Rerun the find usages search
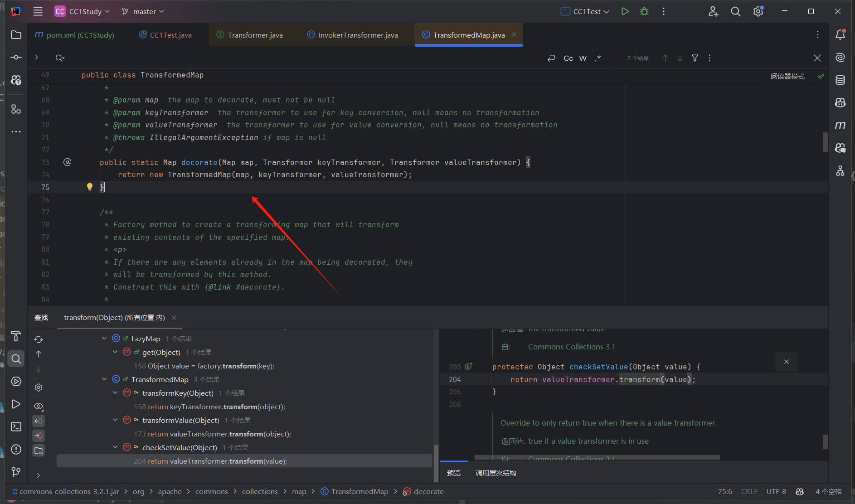This screenshot has width=855, height=504. [39, 339]
